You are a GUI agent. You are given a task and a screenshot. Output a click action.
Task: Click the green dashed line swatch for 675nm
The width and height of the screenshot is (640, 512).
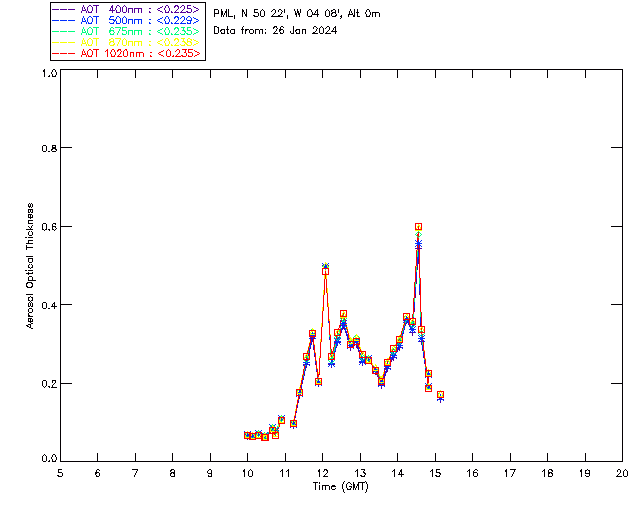tap(64, 31)
